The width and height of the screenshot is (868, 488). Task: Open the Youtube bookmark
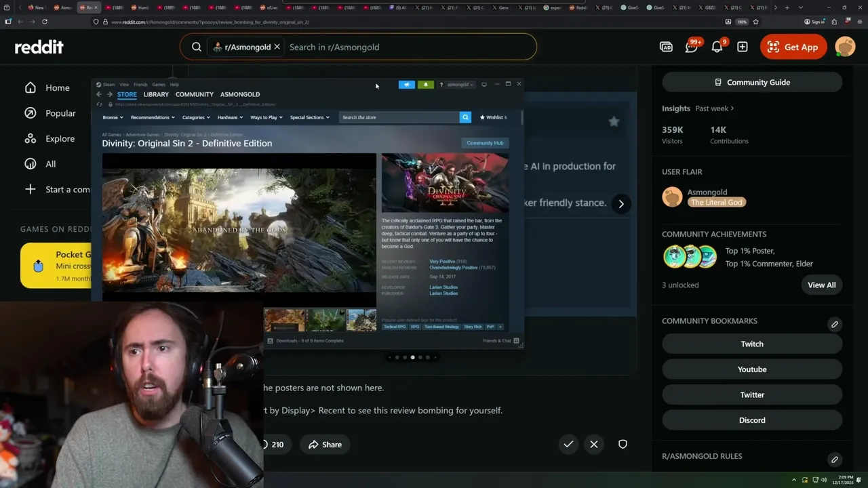(752, 369)
